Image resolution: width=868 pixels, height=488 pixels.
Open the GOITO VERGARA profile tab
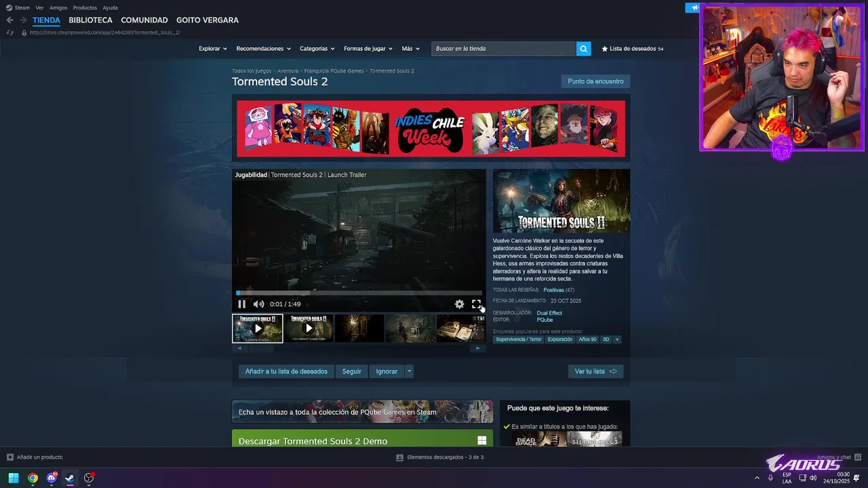coord(208,20)
